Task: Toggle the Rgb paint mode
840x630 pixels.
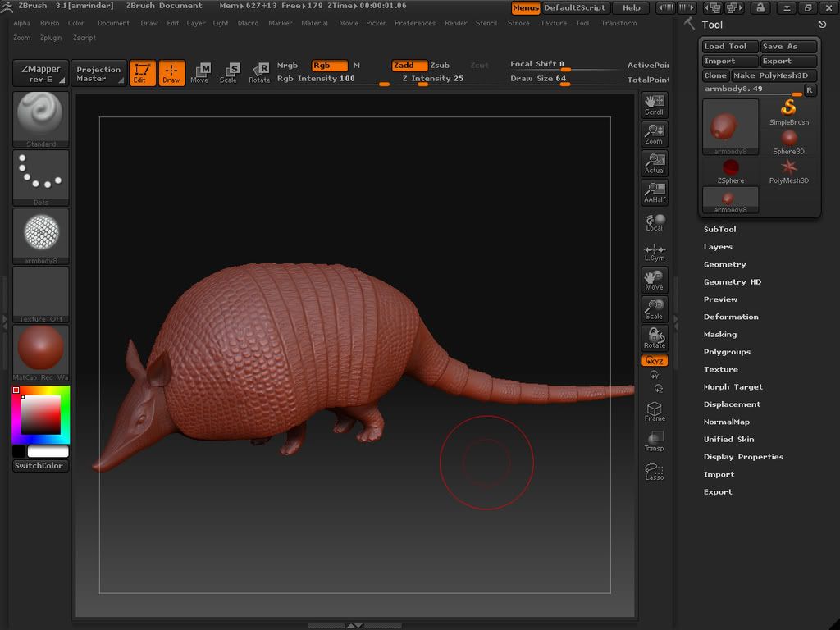Action: (x=330, y=66)
